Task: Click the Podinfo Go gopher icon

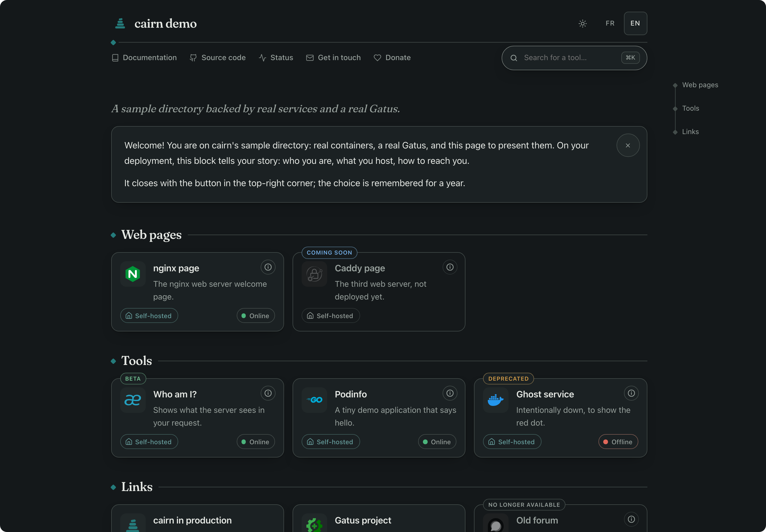Action: click(314, 400)
